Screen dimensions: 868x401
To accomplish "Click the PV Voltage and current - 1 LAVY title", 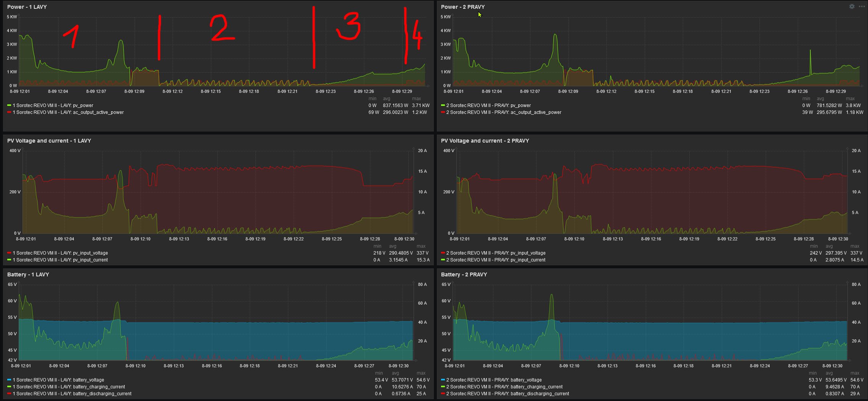I will pos(49,141).
